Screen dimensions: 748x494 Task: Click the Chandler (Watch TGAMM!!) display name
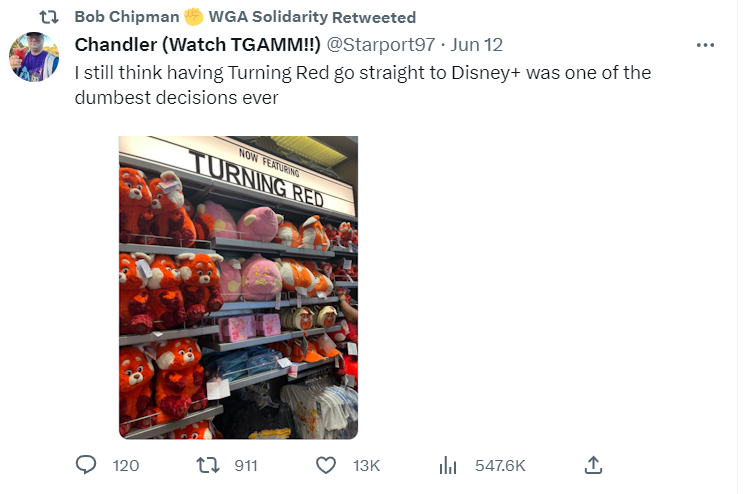[x=198, y=45]
